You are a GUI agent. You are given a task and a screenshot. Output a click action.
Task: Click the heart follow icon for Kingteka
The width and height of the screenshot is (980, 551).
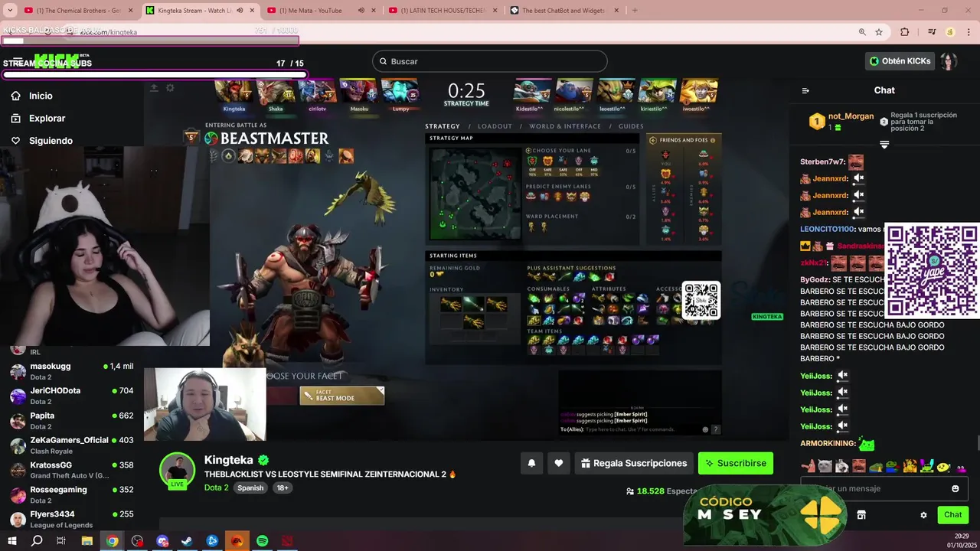[559, 463]
